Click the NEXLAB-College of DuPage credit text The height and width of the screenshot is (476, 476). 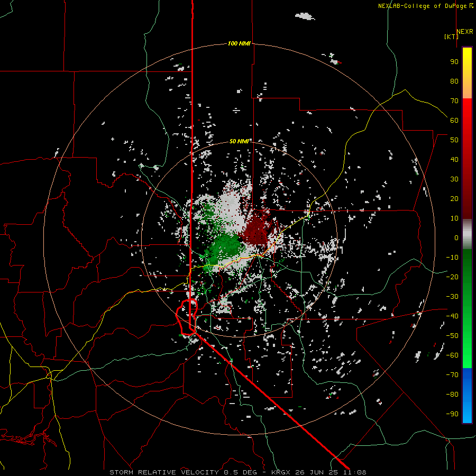[423, 6]
